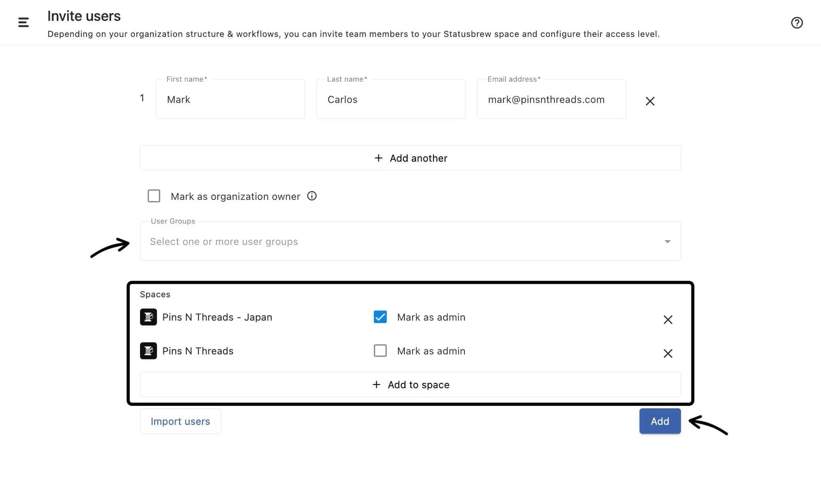Focus the Email address field

(x=551, y=99)
